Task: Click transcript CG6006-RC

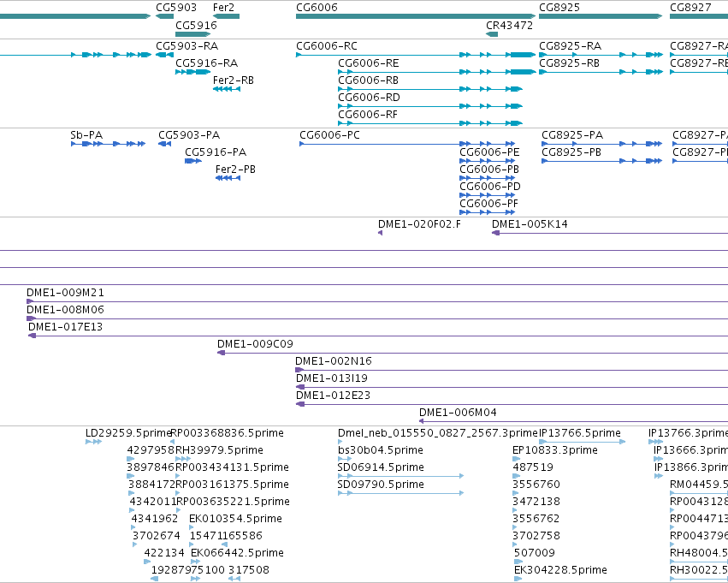Action: [x=416, y=55]
